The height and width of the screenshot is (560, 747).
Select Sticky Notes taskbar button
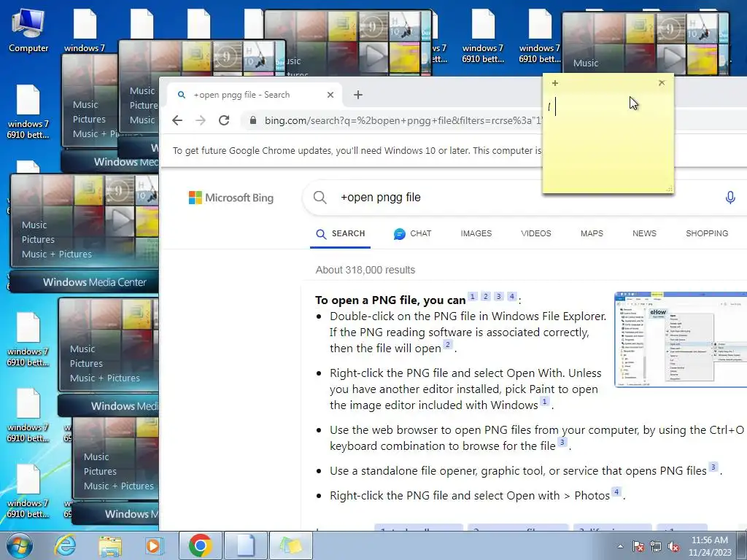(x=291, y=545)
